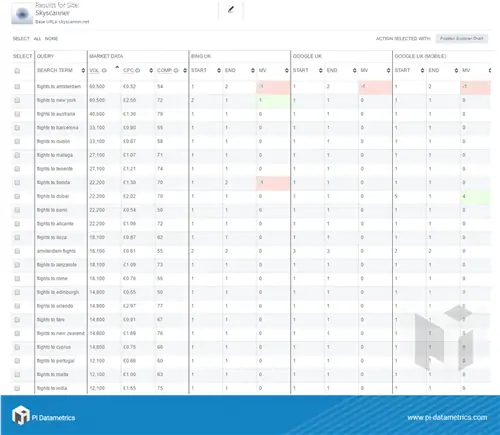Sort by COMP column arrows
The height and width of the screenshot is (435, 500).
(x=185, y=70)
